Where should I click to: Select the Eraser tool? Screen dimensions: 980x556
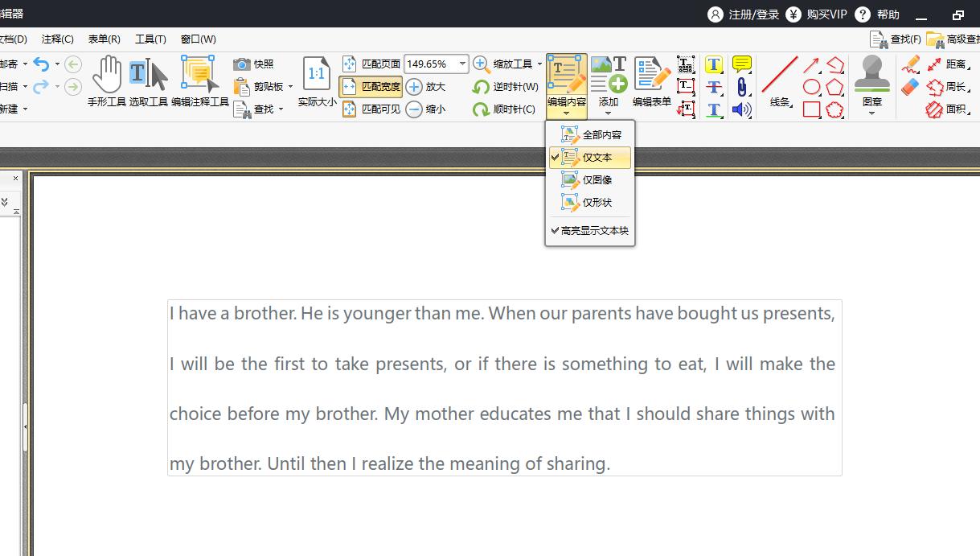(910, 87)
